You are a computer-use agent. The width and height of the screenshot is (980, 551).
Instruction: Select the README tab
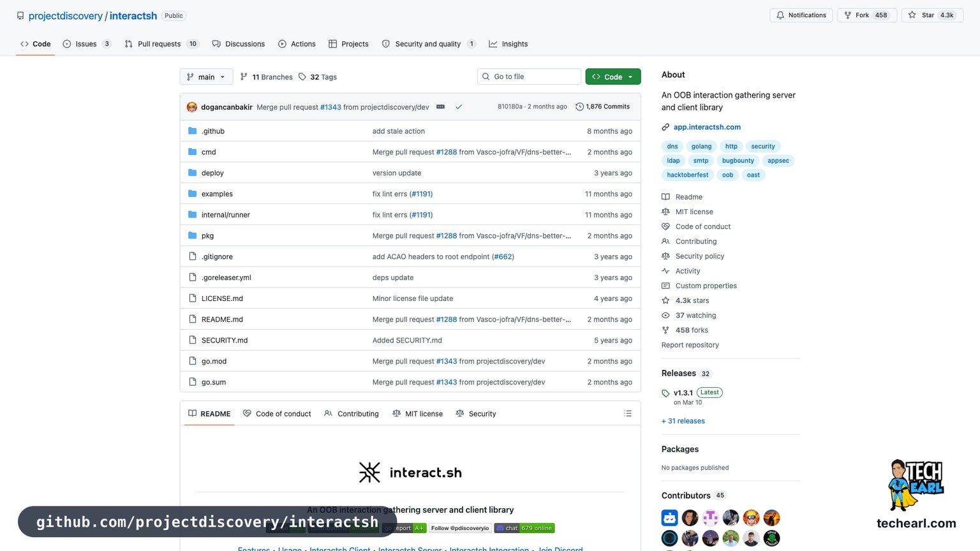click(209, 413)
